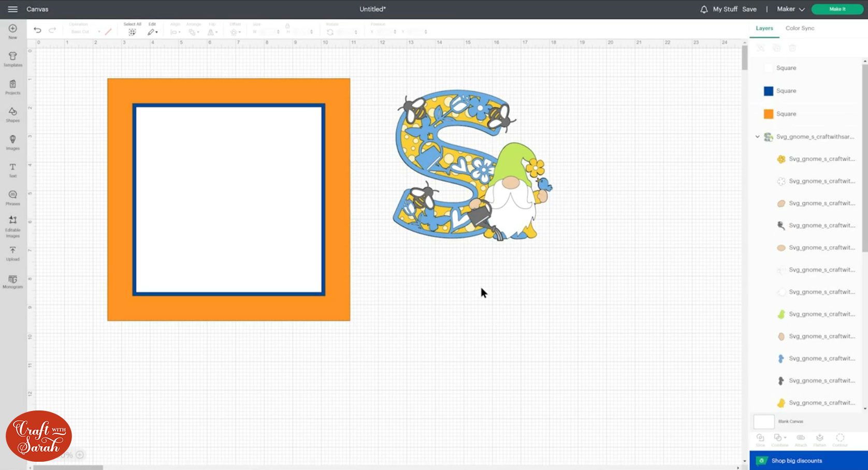Open the Projects panel

13,87
